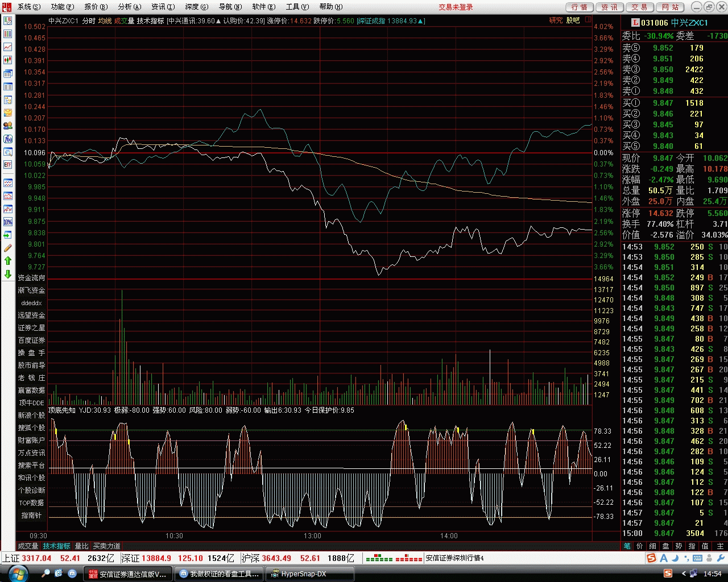Image resolution: width=728 pixels, height=582 pixels.
Task: Open the mail envelope icon in sidebar
Action: coord(8,113)
